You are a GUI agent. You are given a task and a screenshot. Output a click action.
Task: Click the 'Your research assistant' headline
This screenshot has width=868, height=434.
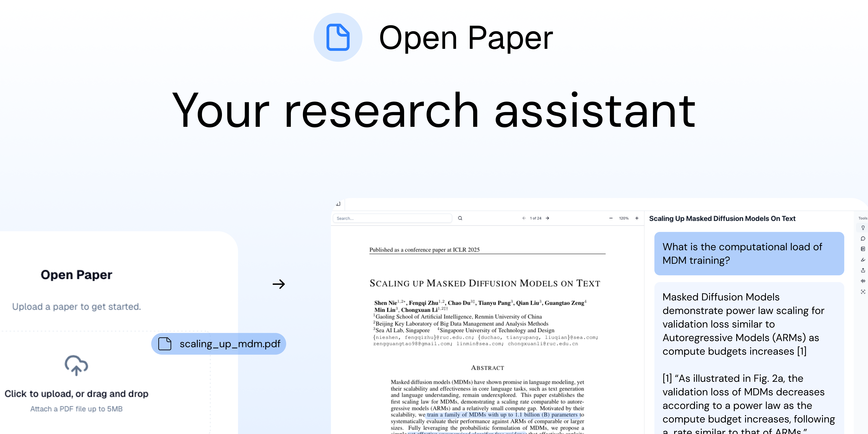[434, 110]
